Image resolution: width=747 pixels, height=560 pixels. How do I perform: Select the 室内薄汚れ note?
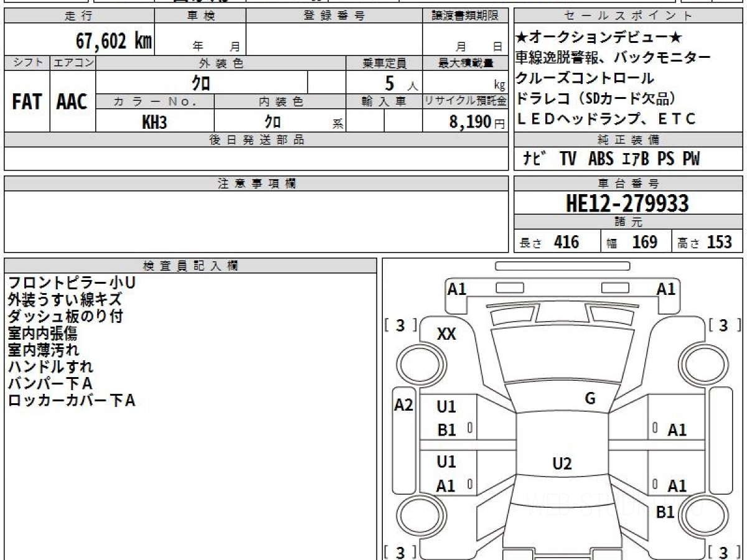44,350
